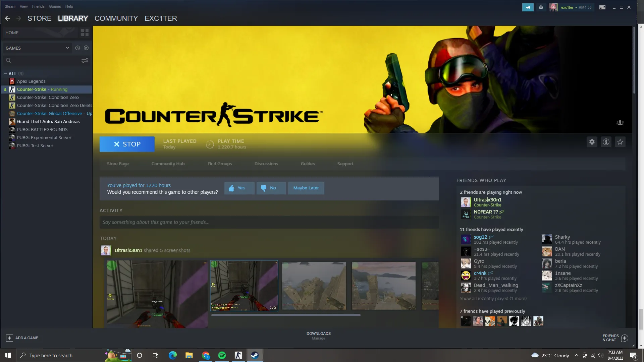Show recently played games clock filter
The height and width of the screenshot is (362, 644).
point(77,48)
